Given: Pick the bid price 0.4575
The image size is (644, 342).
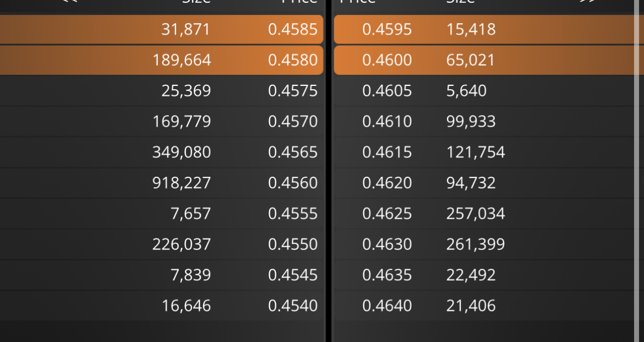Looking at the screenshot, I should point(293,91).
